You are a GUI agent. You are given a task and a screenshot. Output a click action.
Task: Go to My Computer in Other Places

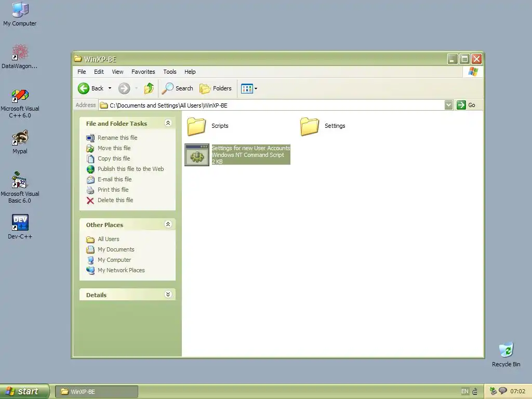(114, 260)
